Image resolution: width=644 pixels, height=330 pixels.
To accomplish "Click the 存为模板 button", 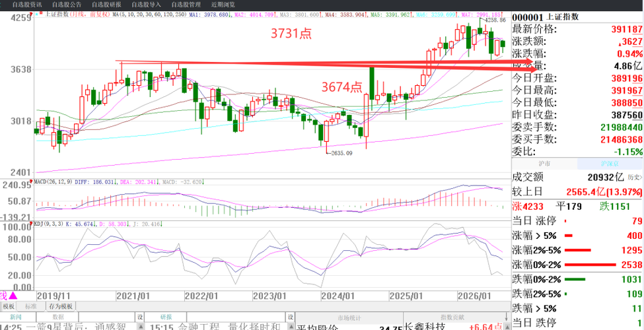I will (x=60, y=306).
